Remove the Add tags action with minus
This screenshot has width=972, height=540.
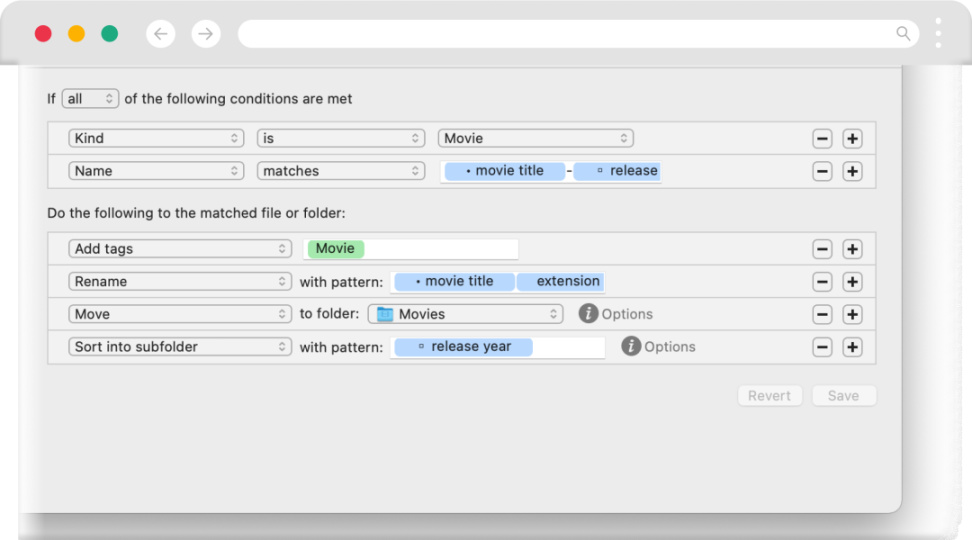822,249
